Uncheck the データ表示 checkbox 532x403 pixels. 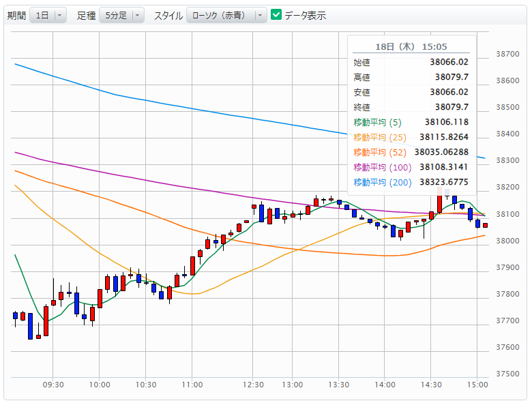(x=276, y=15)
